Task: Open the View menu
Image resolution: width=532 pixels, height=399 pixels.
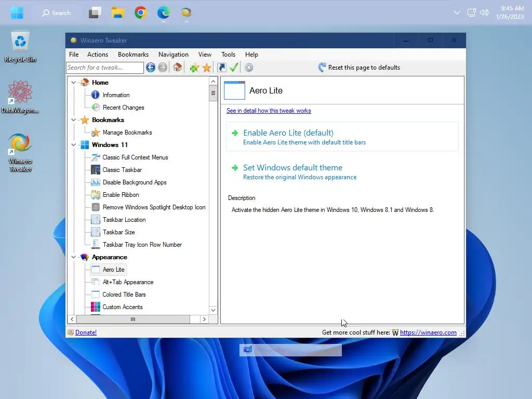Action: tap(205, 55)
